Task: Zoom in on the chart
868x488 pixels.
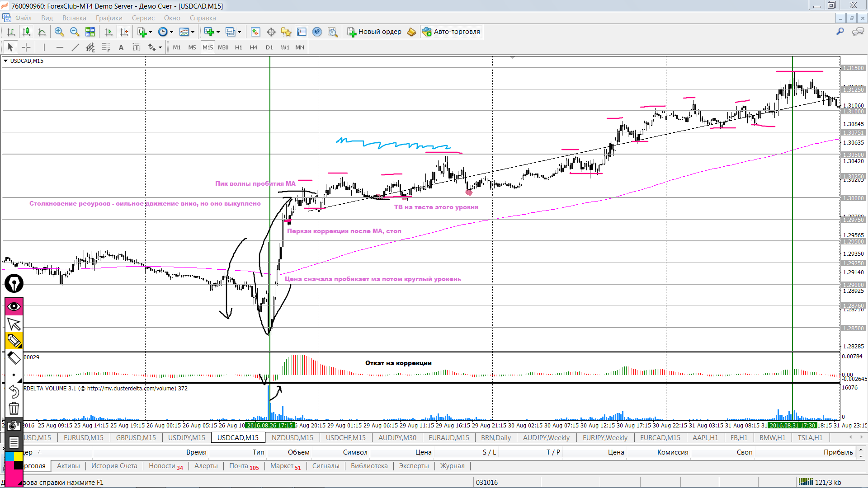Action: click(59, 32)
